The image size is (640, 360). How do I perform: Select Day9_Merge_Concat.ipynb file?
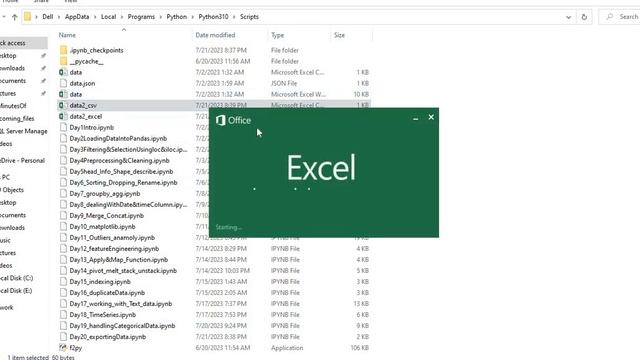pyautogui.click(x=107, y=216)
